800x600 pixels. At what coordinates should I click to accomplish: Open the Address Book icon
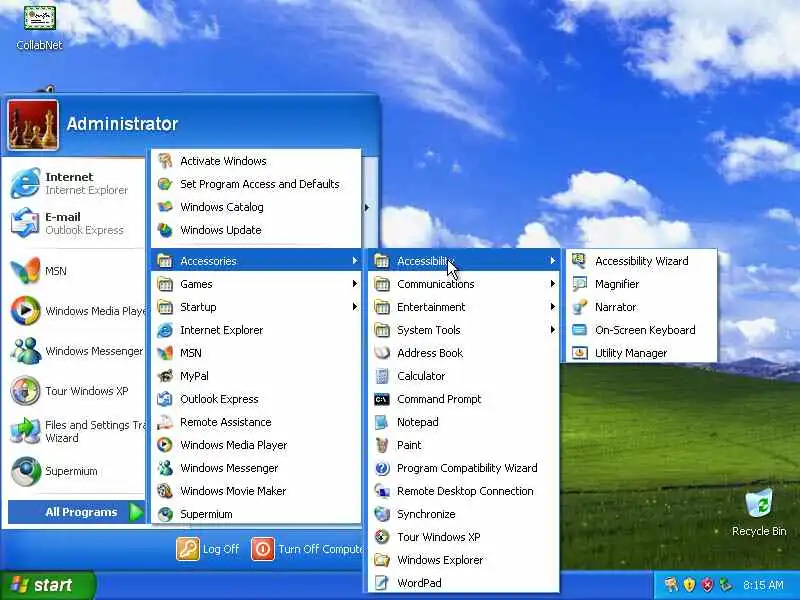click(x=382, y=353)
